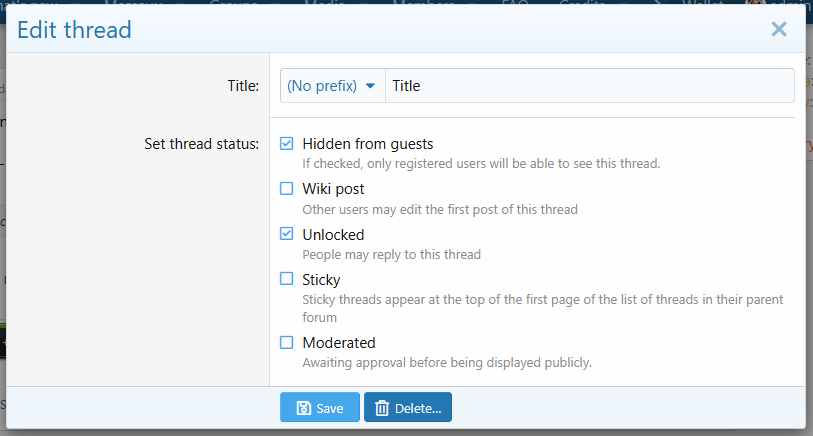Uncheck Hidden from guests option
The height and width of the screenshot is (436, 813).
(287, 144)
